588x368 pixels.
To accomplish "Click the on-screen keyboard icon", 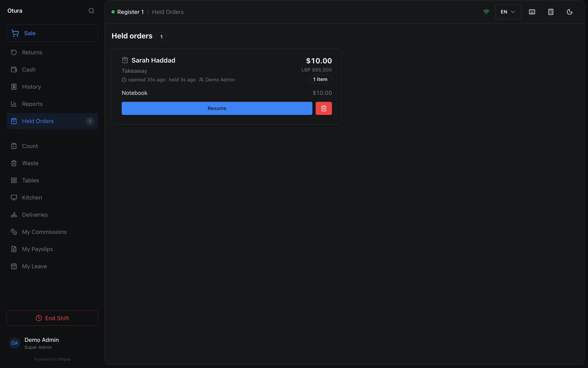I will [x=532, y=12].
